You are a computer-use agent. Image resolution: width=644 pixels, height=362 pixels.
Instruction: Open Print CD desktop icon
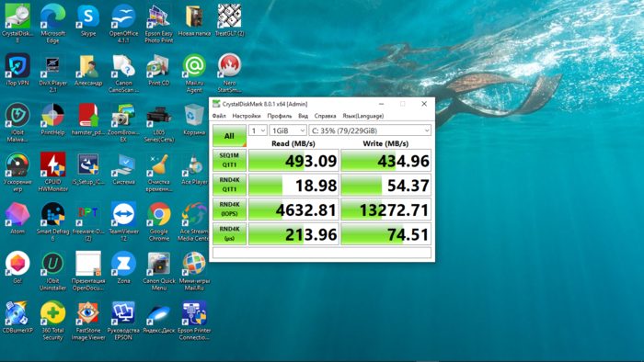coord(159,70)
